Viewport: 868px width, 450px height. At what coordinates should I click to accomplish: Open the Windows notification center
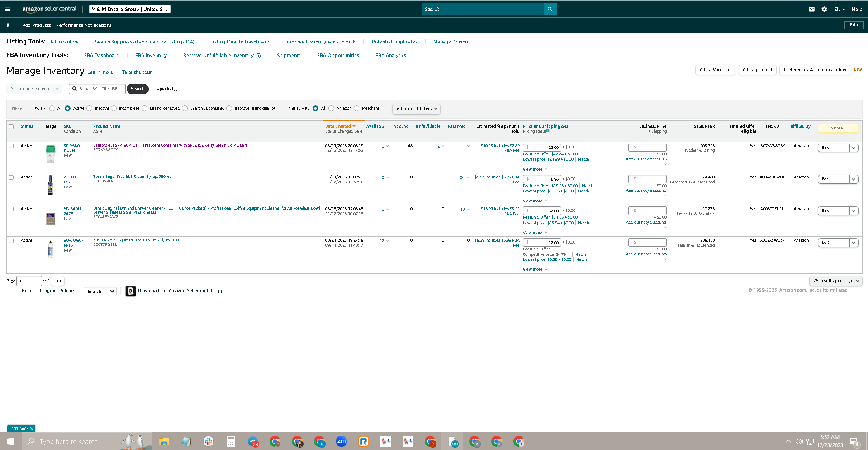854,442
